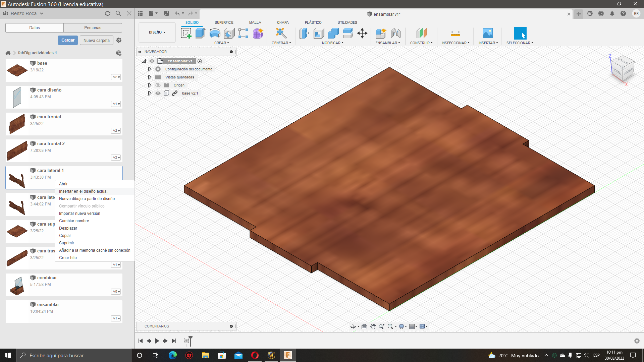Switch to the MALLA tab

255,22
